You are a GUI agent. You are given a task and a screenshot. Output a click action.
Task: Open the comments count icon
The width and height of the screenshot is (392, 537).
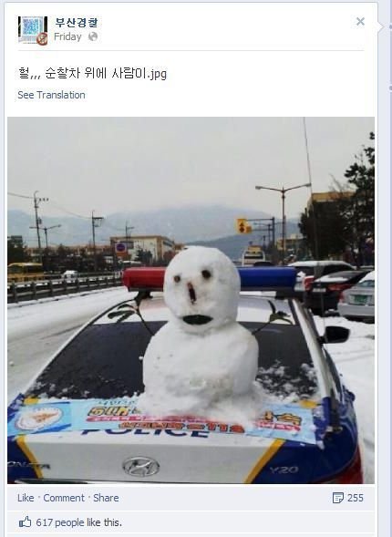pos(338,498)
